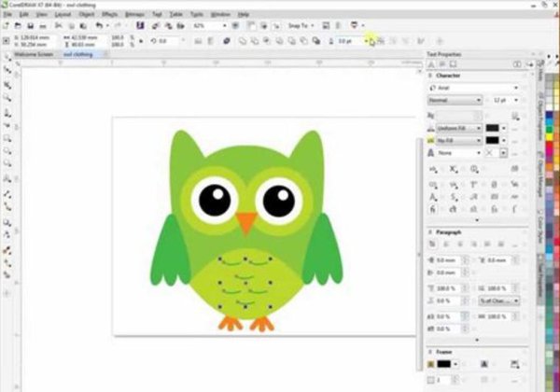Click the Export icon in the toolbar
The image size is (560, 392).
click(x=168, y=26)
